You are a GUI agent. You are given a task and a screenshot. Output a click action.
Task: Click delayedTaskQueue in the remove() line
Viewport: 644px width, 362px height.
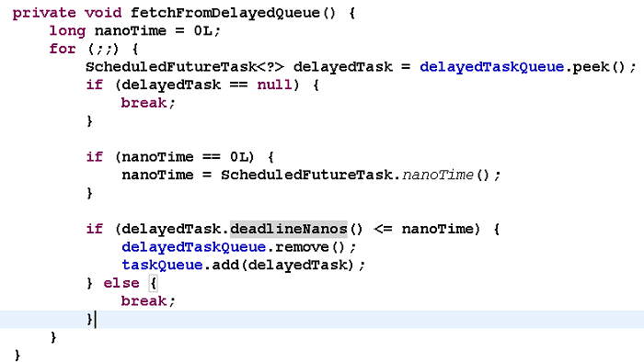click(x=194, y=247)
